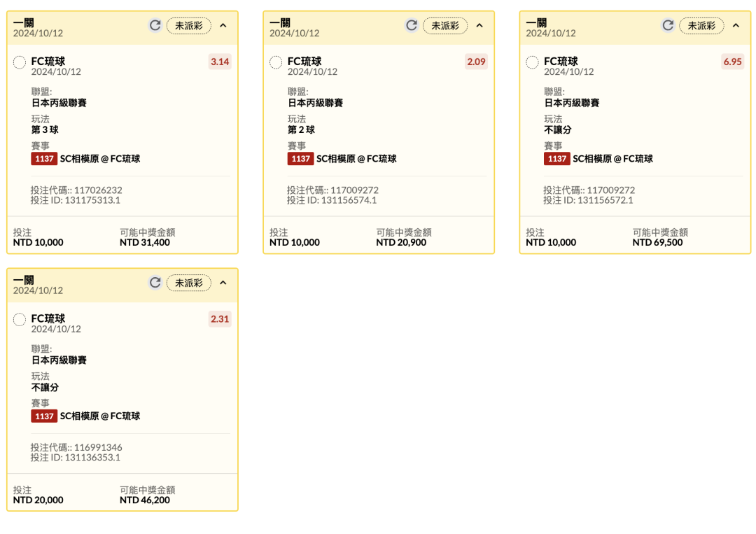This screenshot has width=756, height=534.
Task: Click the possible winnings NTD 69,500
Action: [657, 242]
